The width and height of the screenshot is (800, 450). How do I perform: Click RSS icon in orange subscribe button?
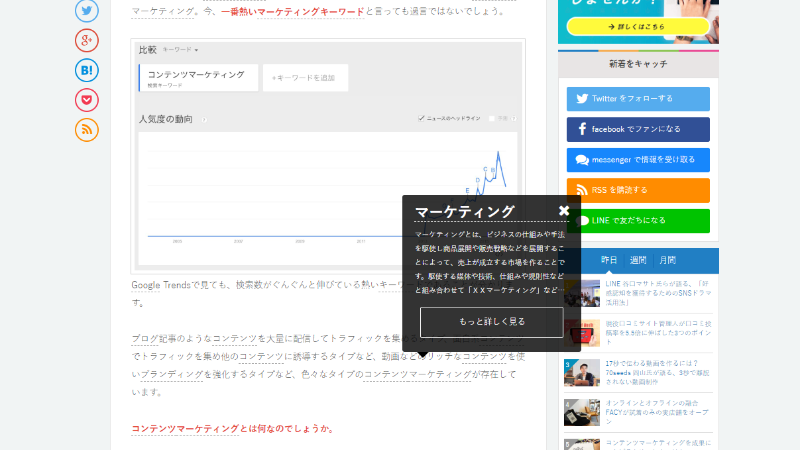582,190
